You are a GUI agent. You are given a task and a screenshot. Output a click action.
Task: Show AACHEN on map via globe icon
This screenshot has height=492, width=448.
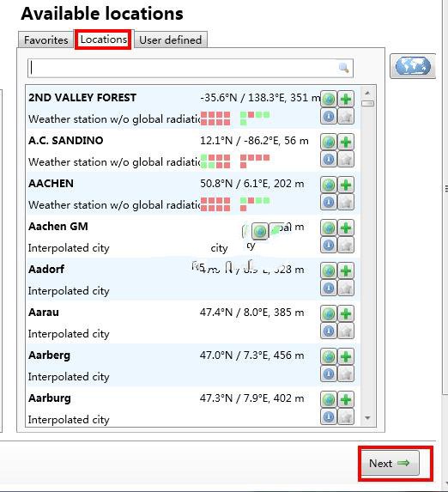click(329, 185)
